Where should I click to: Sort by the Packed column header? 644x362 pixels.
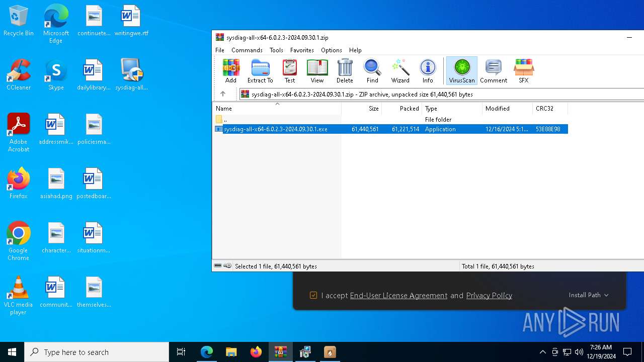[x=401, y=109]
